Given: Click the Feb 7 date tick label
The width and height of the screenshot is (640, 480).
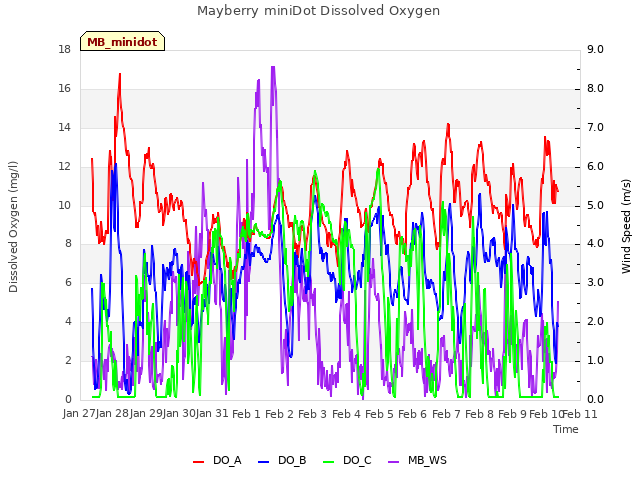Looking at the screenshot, I should [446, 414].
